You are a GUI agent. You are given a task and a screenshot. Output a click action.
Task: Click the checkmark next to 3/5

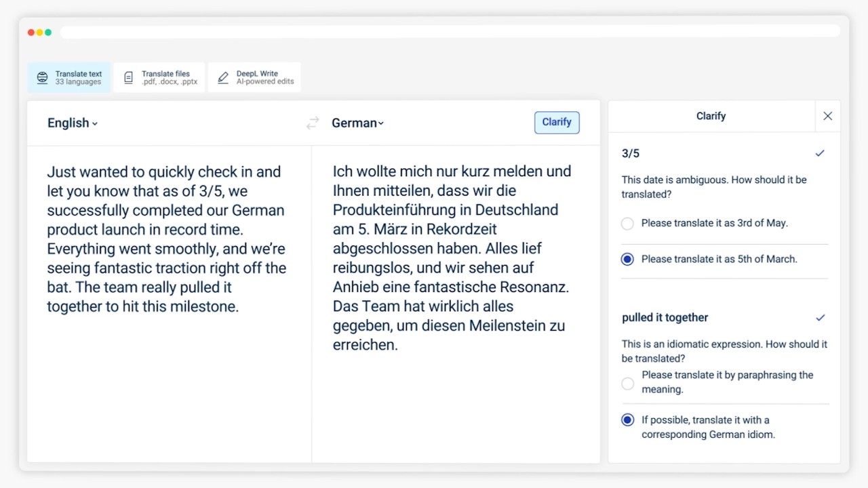pyautogui.click(x=820, y=153)
